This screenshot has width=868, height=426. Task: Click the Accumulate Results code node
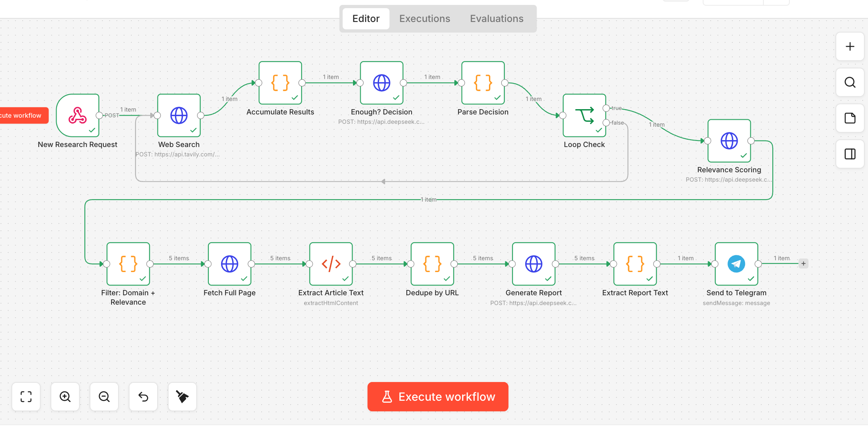click(x=281, y=83)
